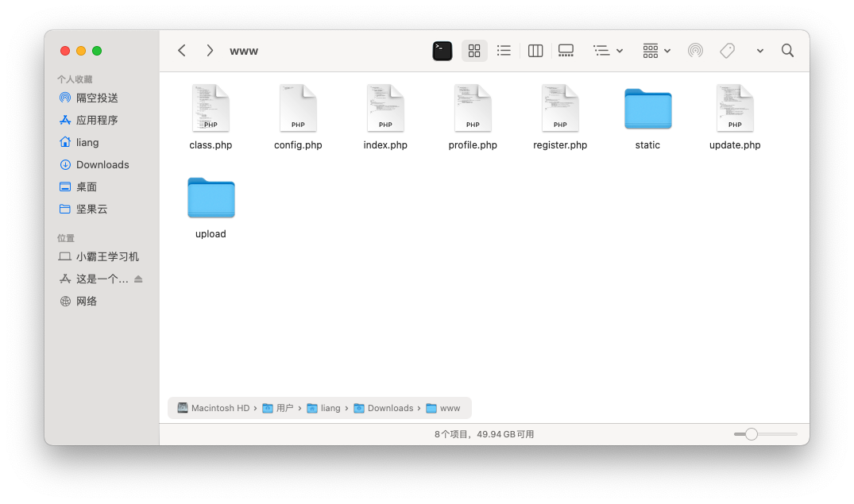Viewport: 854px width, 504px height.
Task: Eject the 这是一个… volume
Action: [x=138, y=279]
